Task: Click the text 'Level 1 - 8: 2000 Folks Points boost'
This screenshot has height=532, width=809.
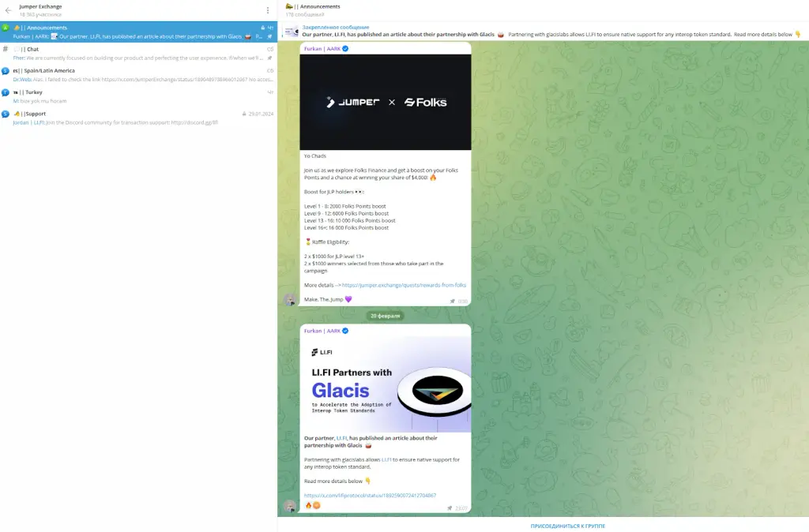Action: pos(344,206)
